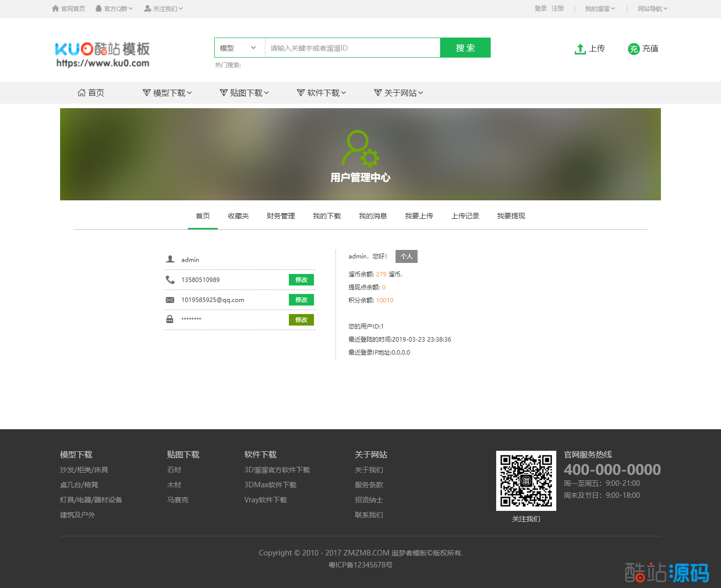Open the 模型 search category dropdown
This screenshot has width=721, height=588.
239,48
